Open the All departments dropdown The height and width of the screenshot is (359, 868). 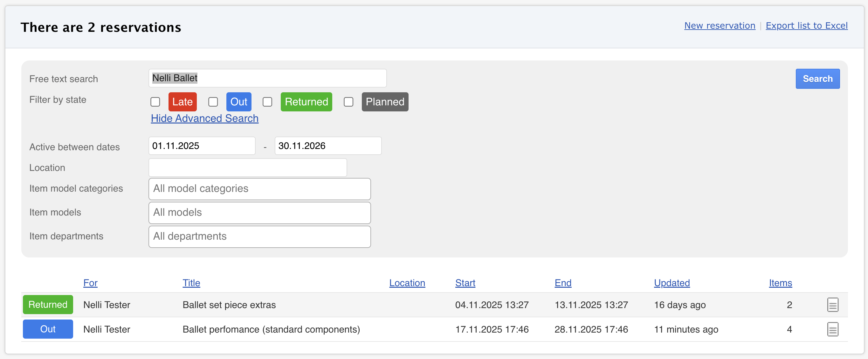pos(259,236)
